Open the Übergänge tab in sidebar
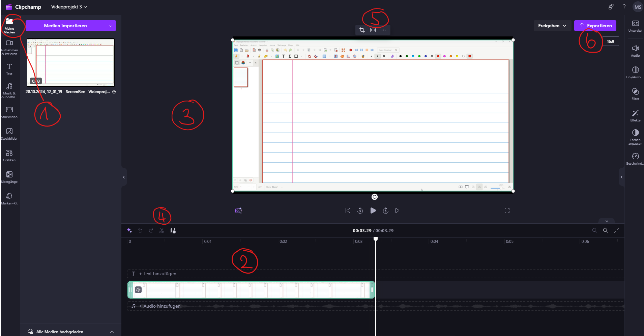This screenshot has height=336, width=644. tap(9, 177)
